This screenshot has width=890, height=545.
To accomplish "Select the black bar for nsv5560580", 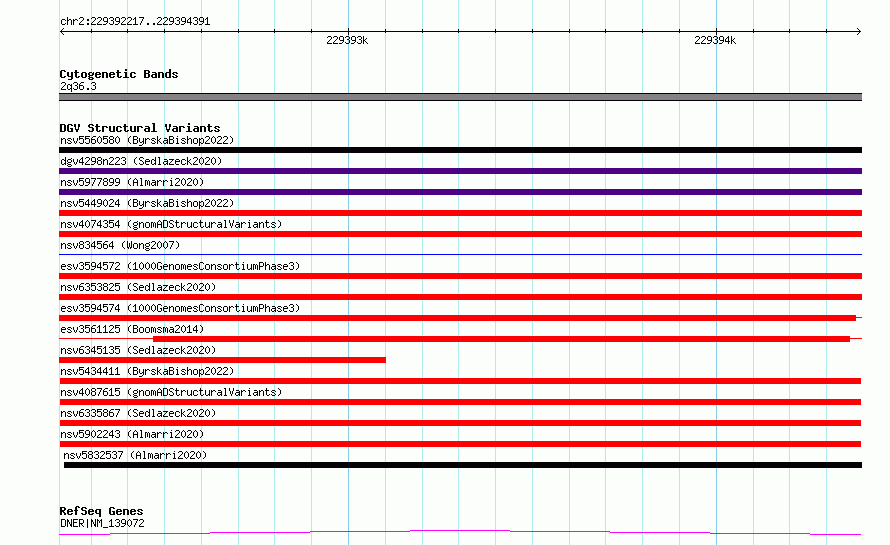I will [460, 150].
